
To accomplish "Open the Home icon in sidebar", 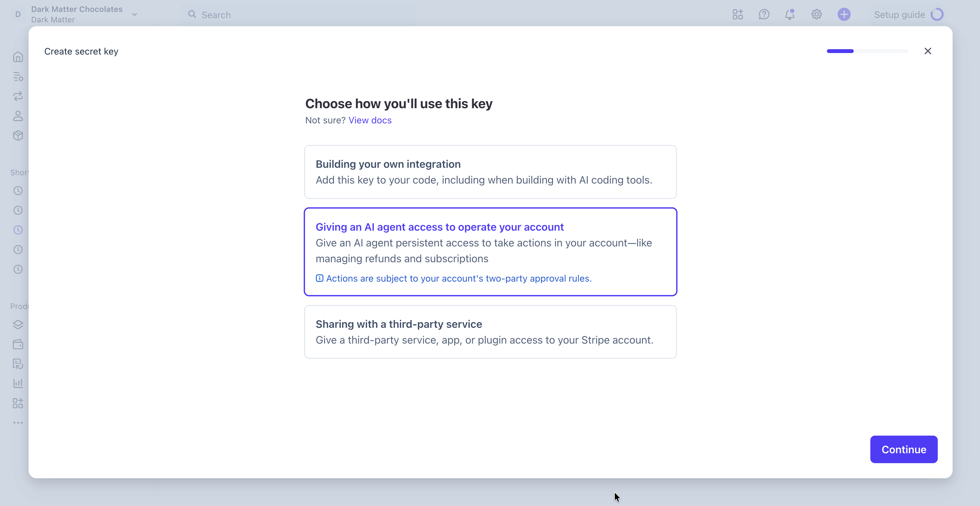I will (x=18, y=57).
